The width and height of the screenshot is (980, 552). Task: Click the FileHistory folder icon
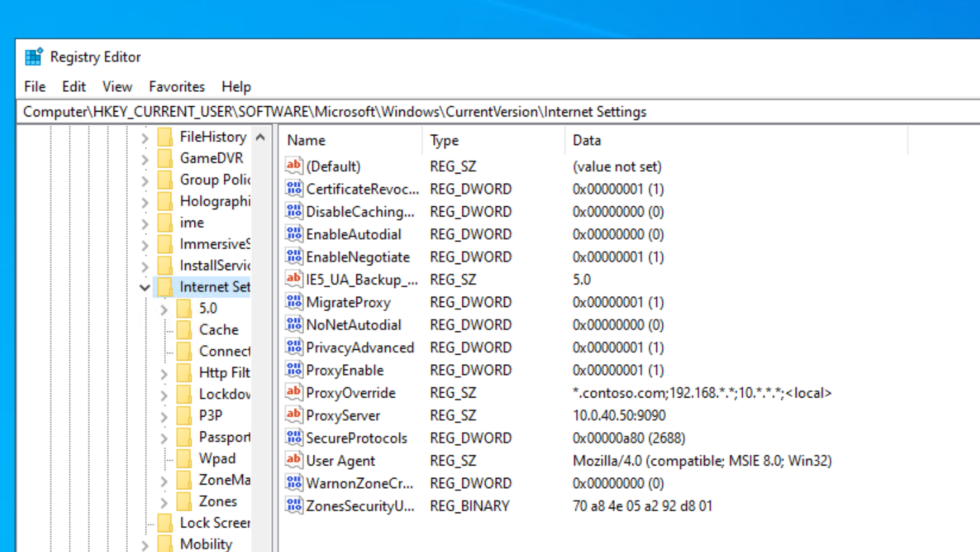tap(165, 137)
